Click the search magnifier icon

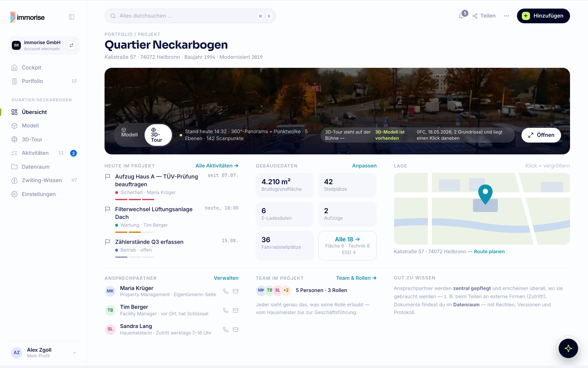pyautogui.click(x=113, y=16)
